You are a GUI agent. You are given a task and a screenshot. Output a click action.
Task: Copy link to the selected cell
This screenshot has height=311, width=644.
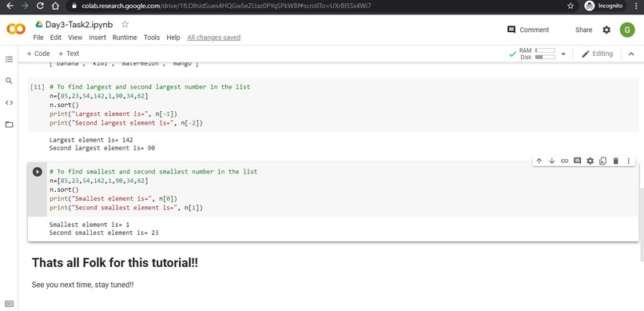(565, 161)
